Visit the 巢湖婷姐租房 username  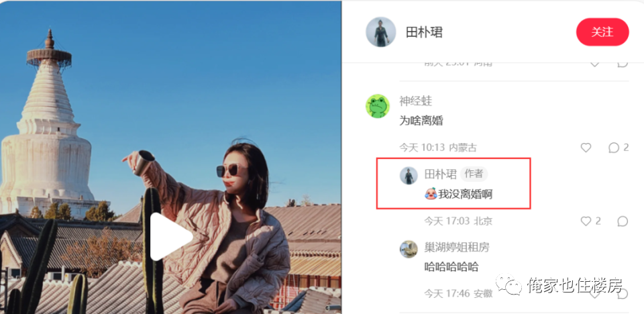457,248
